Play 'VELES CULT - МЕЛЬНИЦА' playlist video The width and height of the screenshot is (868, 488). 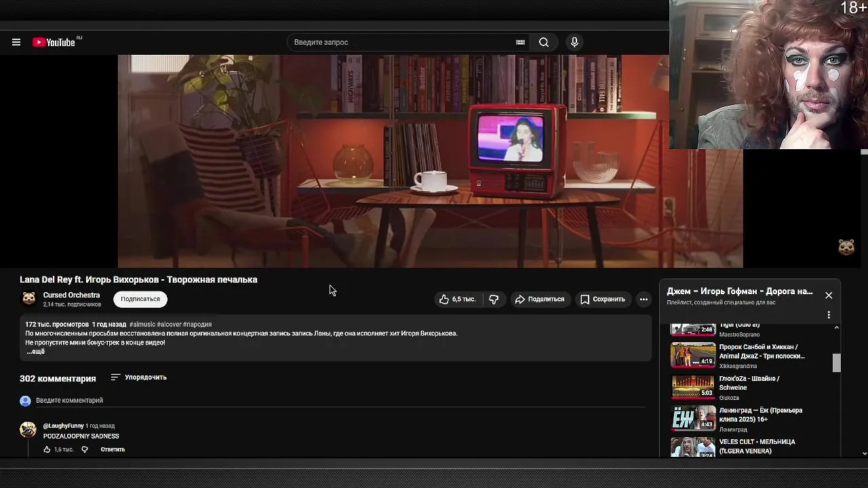(693, 447)
